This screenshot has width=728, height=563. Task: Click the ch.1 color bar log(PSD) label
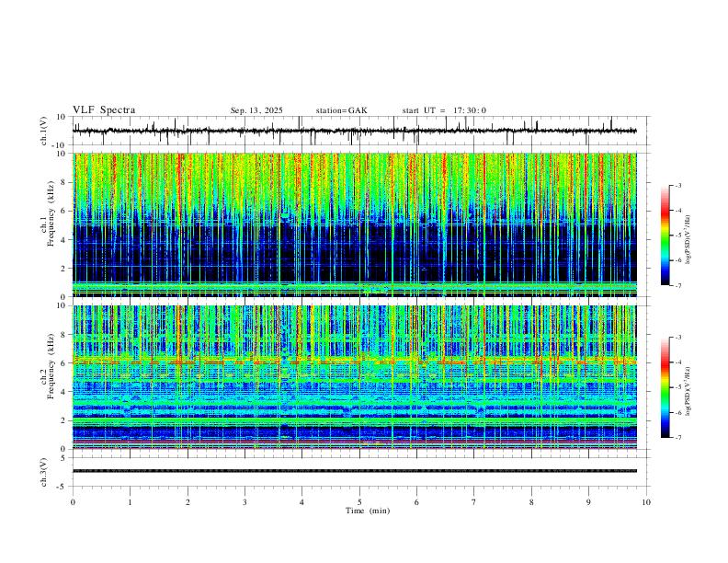(x=688, y=240)
